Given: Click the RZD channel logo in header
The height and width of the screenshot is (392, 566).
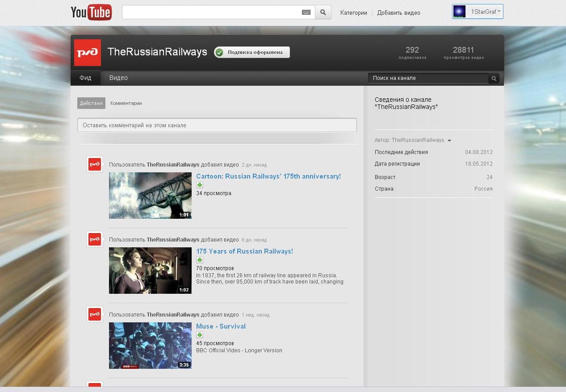Looking at the screenshot, I should click(88, 53).
